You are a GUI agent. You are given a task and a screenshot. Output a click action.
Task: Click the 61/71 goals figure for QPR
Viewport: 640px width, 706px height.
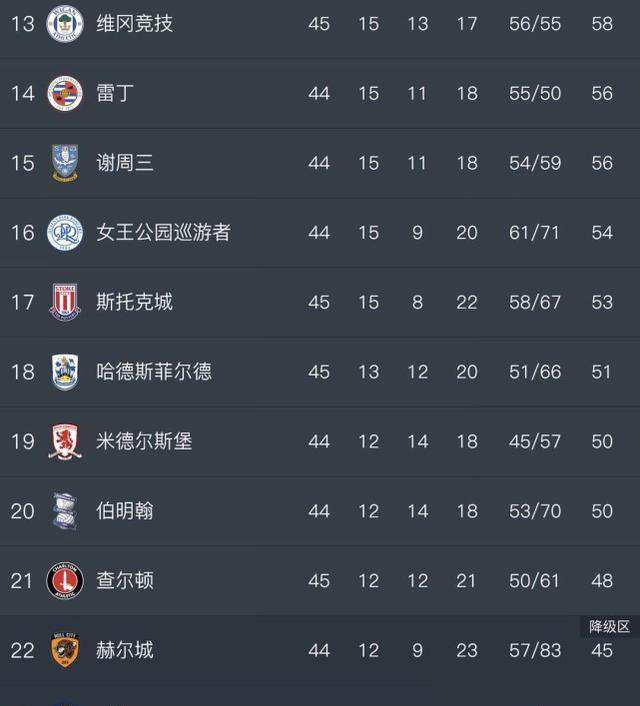click(x=534, y=233)
